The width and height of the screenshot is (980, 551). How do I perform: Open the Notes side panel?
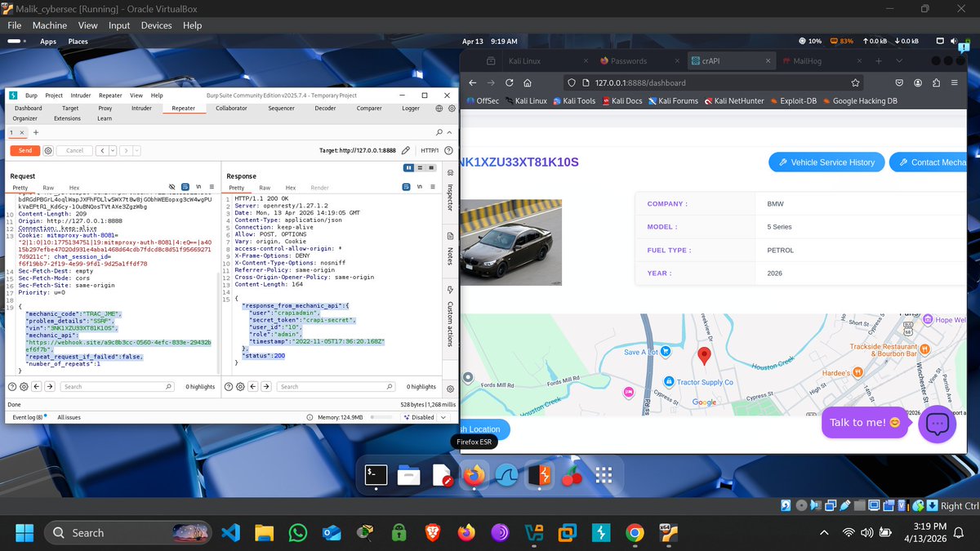point(449,251)
